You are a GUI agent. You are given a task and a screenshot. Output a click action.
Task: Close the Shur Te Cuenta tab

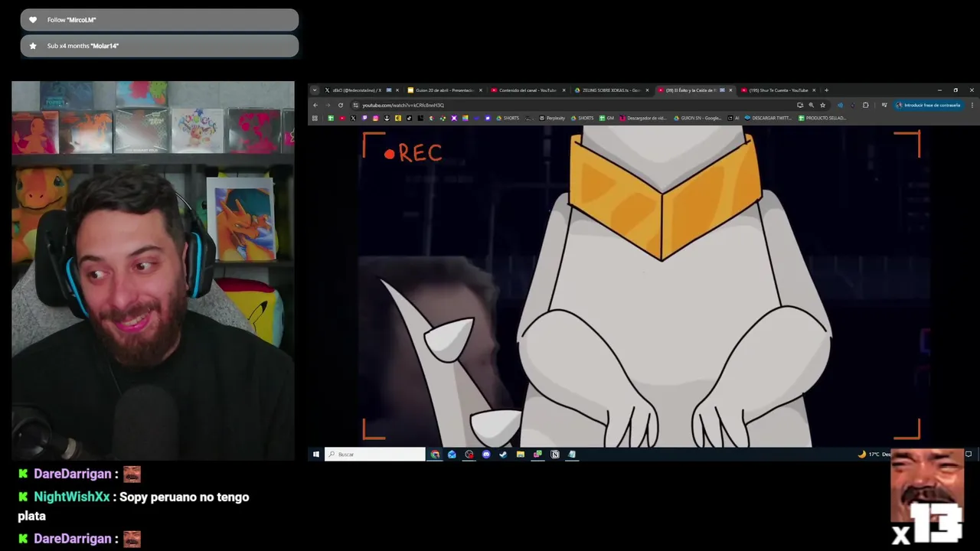click(x=814, y=90)
